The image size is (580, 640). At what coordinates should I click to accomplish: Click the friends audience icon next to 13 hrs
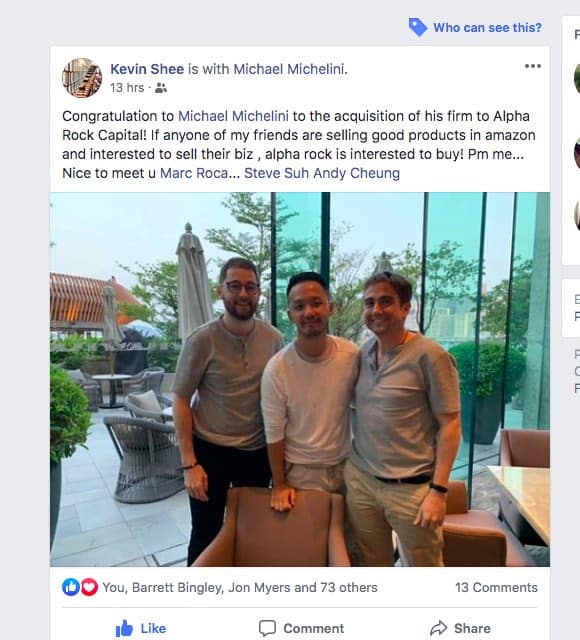tap(161, 88)
